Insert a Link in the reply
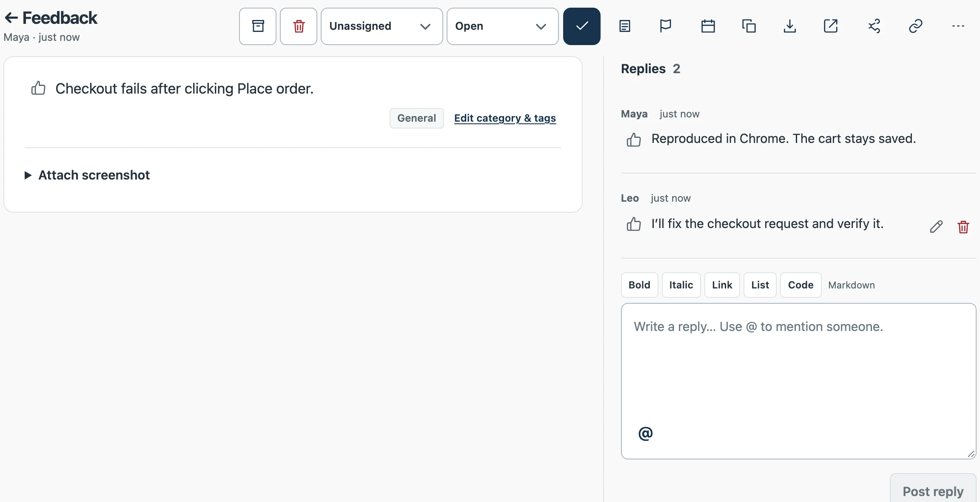This screenshot has width=980, height=502. click(x=722, y=285)
